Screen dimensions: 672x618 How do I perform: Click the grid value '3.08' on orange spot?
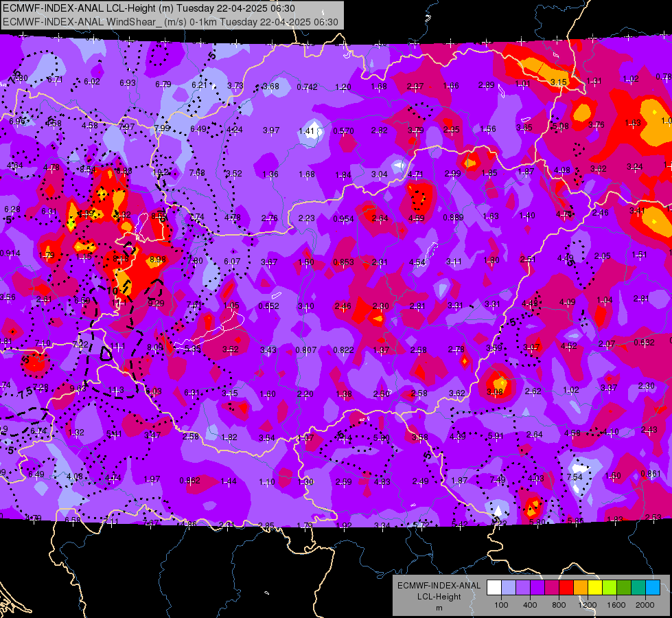coord(495,391)
